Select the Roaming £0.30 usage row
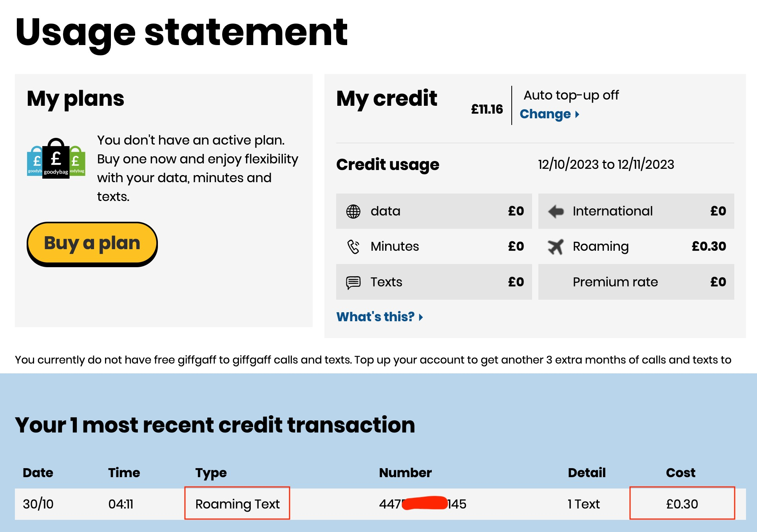757x532 pixels. click(x=636, y=246)
